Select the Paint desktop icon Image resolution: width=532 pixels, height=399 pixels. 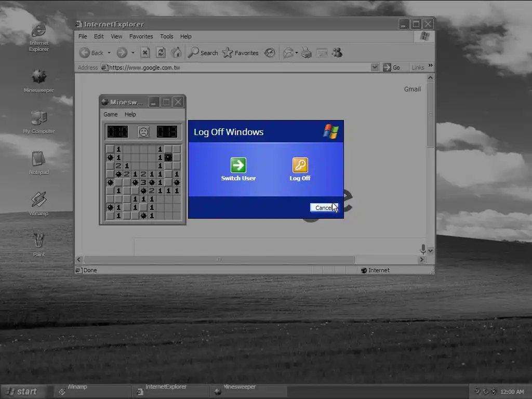tap(38, 245)
